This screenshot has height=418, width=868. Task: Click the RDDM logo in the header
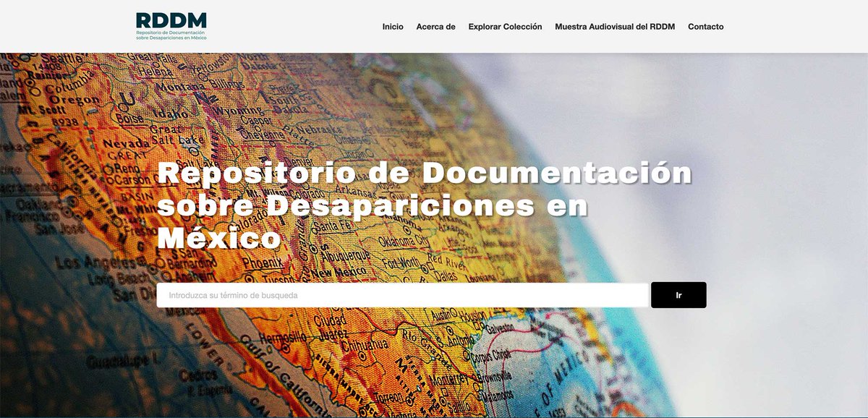tap(171, 26)
